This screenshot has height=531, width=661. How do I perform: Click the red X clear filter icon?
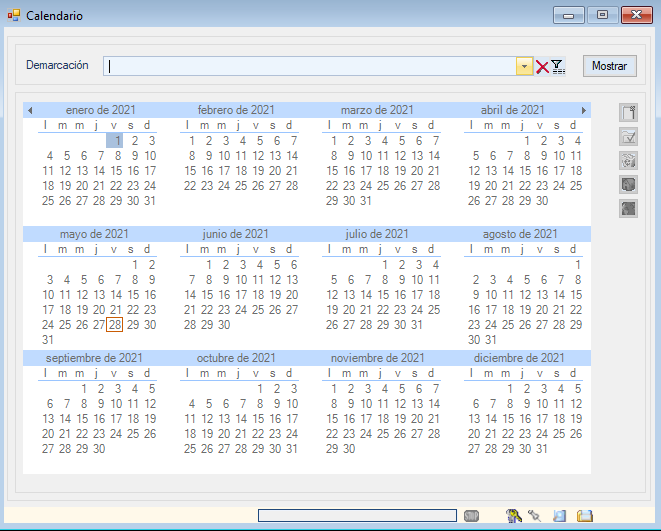tap(542, 67)
